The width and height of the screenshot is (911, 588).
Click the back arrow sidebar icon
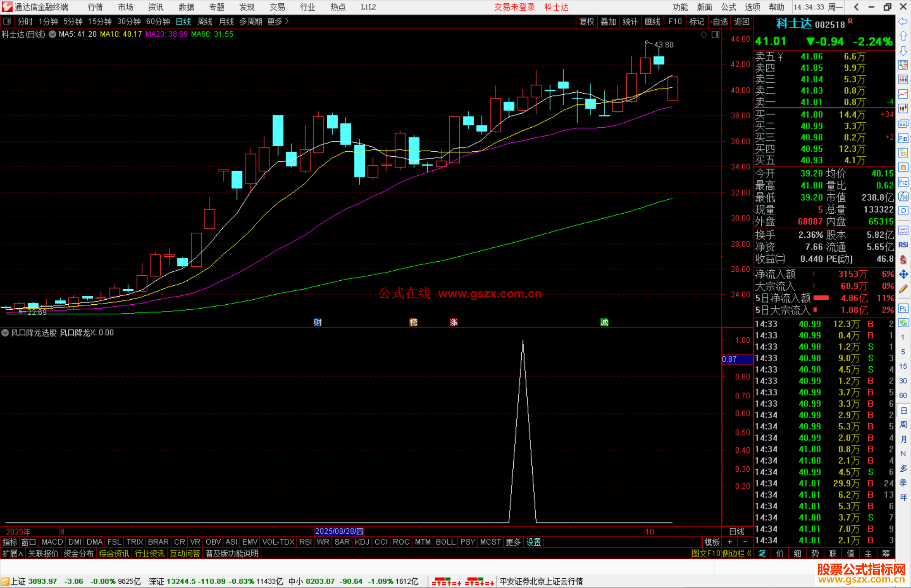pos(903,21)
